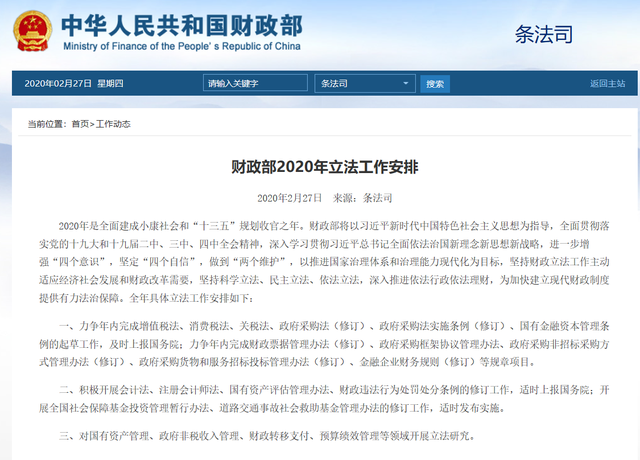Click the paragraph starting 一、力争年内完成
The width and height of the screenshot is (640, 460).
(x=319, y=341)
